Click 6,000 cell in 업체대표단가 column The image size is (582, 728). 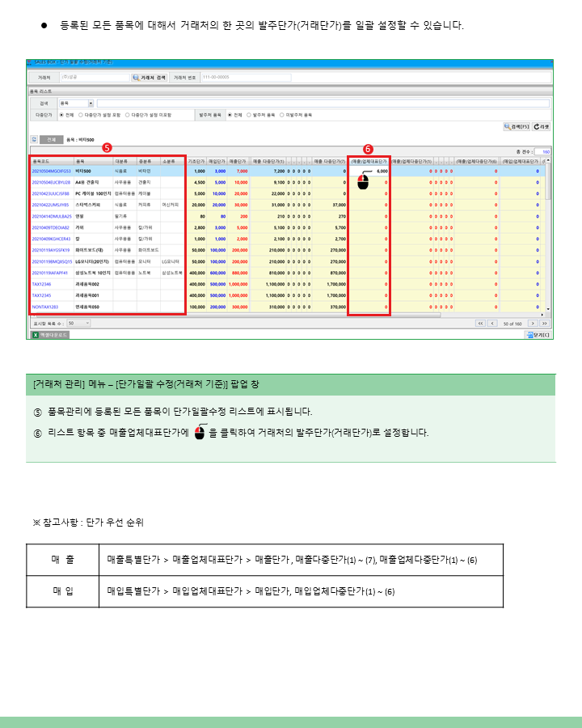point(369,171)
